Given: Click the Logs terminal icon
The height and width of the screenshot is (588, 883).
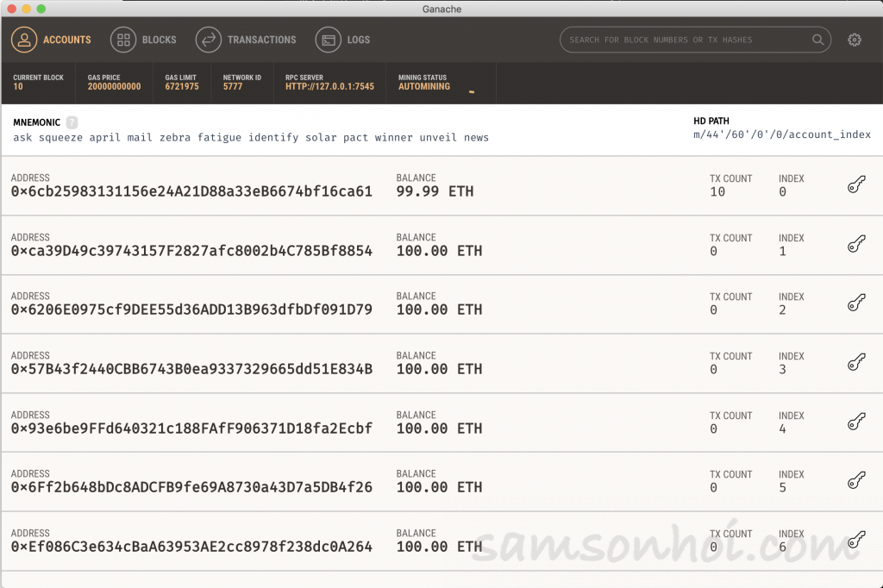Looking at the screenshot, I should [329, 40].
